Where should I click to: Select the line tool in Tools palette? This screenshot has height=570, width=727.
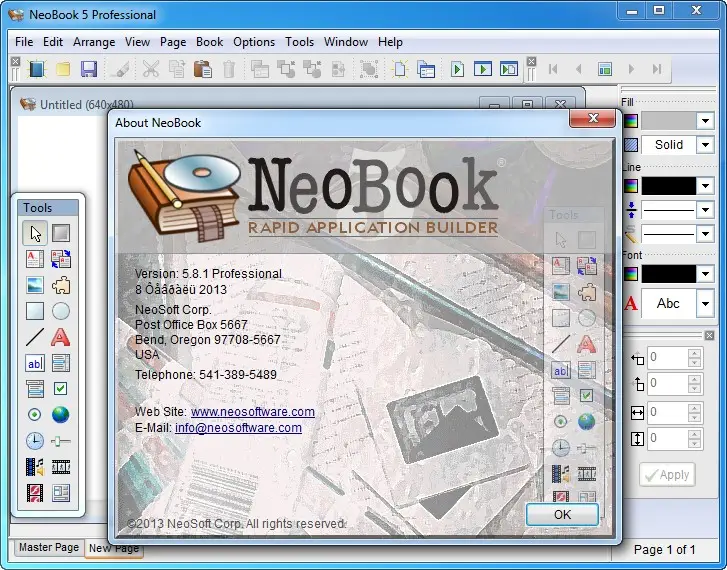coord(35,337)
